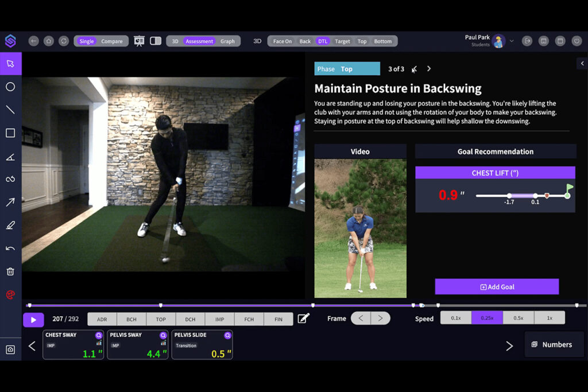Zoom into the Pelvis Slide metric
The height and width of the screenshot is (392, 588).
(x=227, y=335)
